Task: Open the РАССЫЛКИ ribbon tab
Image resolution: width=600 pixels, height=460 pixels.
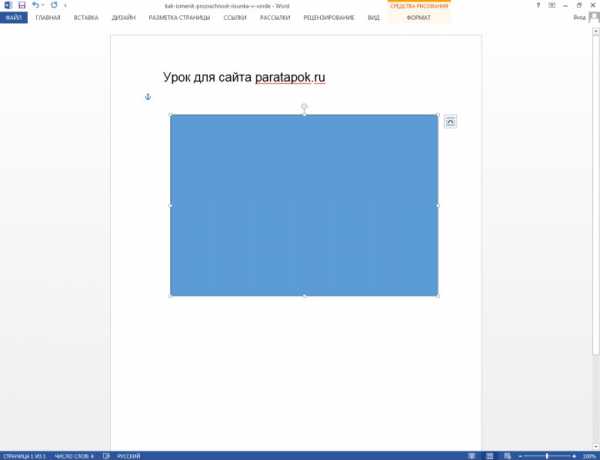Action: 275,18
